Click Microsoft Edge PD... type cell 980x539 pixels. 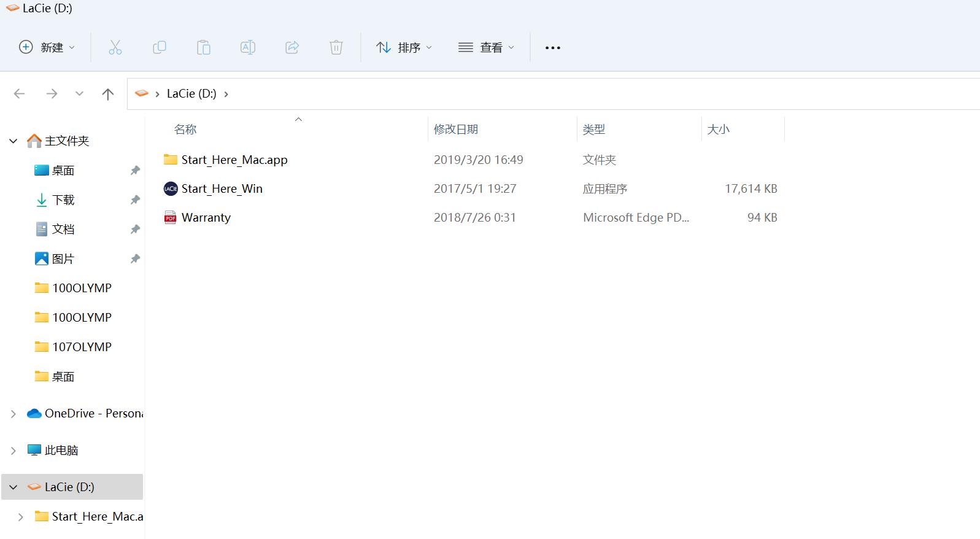click(x=636, y=217)
